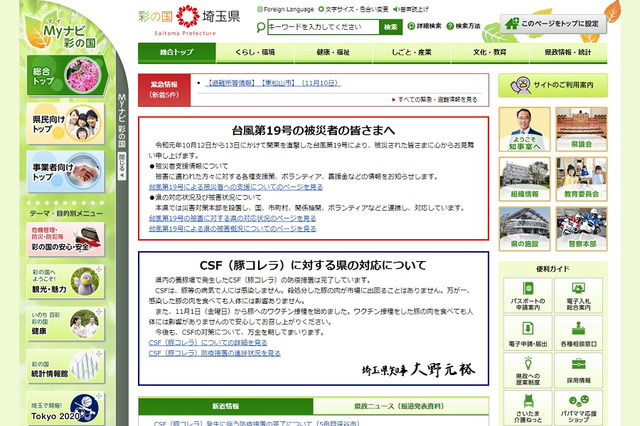
Task: Click 採用情報 briefcase icon
Action: click(x=578, y=371)
